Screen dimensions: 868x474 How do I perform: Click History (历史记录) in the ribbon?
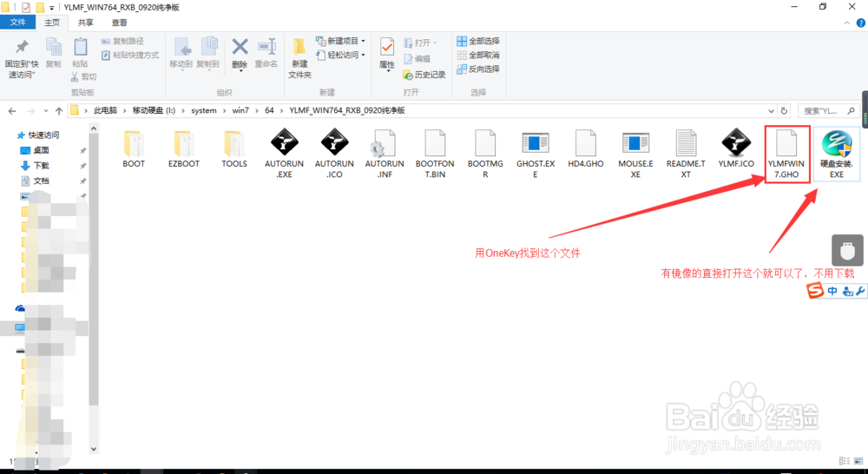tap(424, 74)
